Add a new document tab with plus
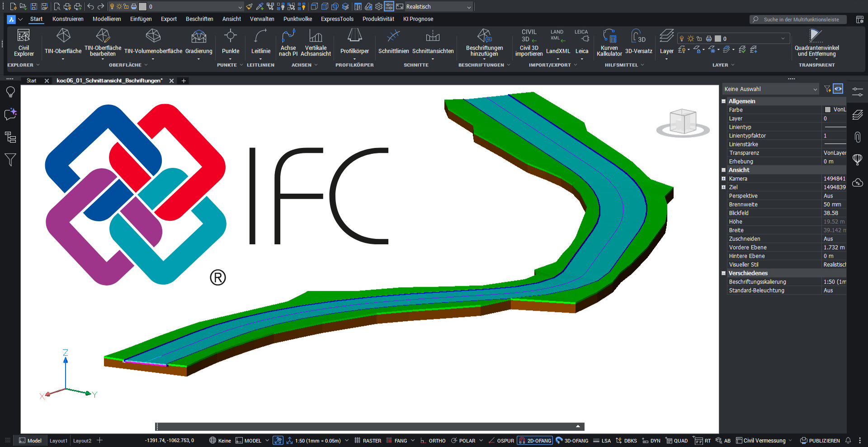 tap(184, 81)
